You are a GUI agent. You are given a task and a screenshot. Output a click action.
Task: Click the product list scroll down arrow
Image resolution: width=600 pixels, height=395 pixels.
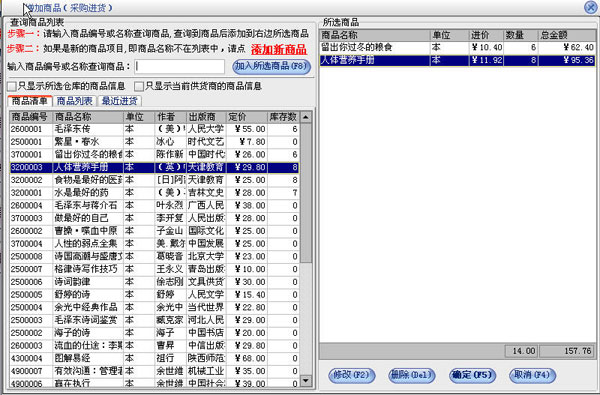[x=306, y=380]
